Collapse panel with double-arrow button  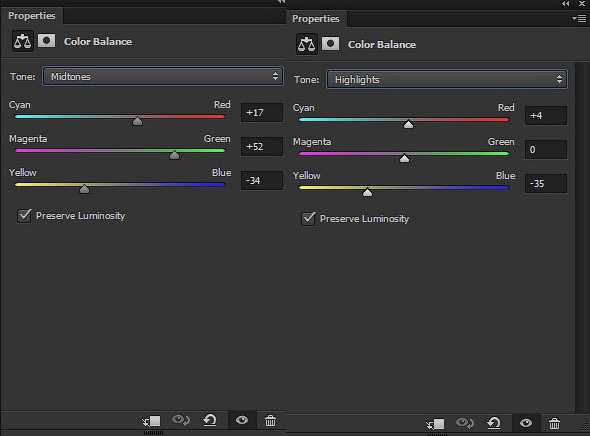[566, 4]
